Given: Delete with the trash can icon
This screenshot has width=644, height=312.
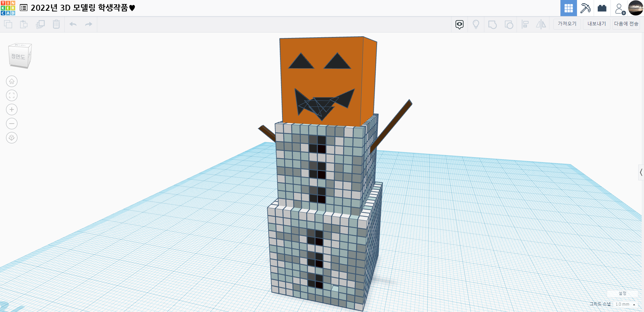Looking at the screenshot, I should click(x=56, y=24).
